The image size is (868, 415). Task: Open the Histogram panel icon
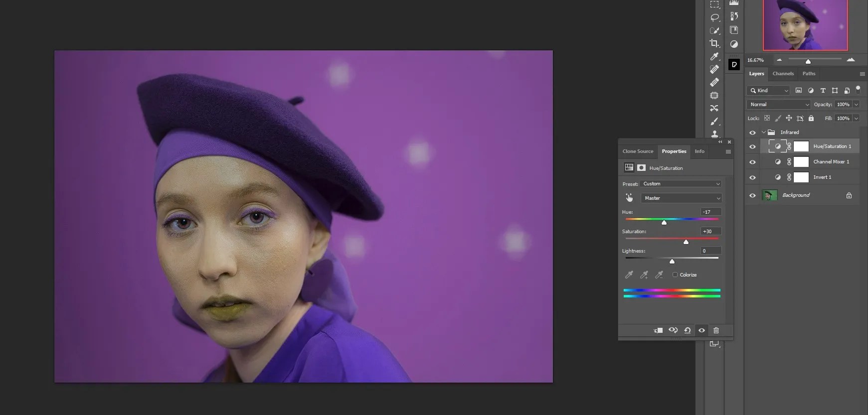click(x=734, y=2)
